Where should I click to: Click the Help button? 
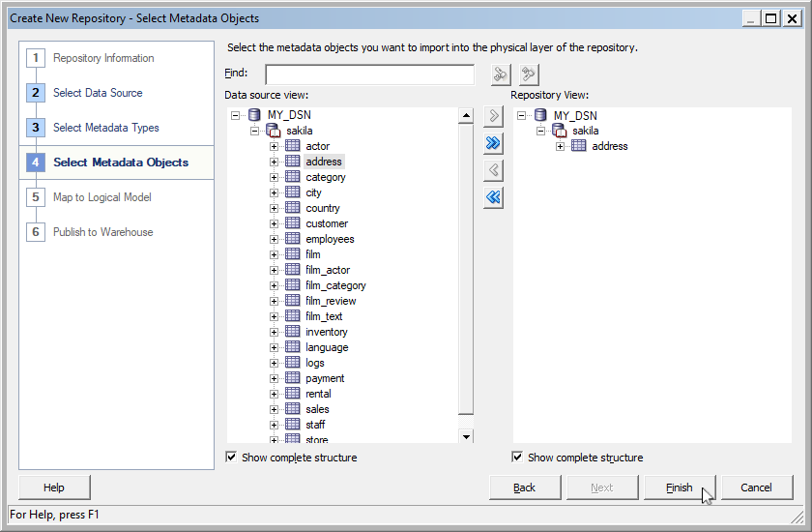pos(54,488)
